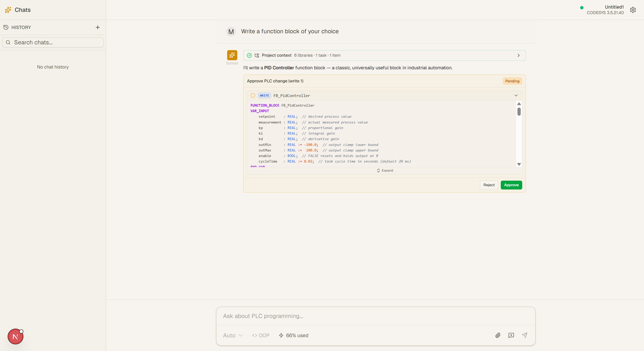
Task: Open the Auto model dropdown
Action: [x=232, y=335]
